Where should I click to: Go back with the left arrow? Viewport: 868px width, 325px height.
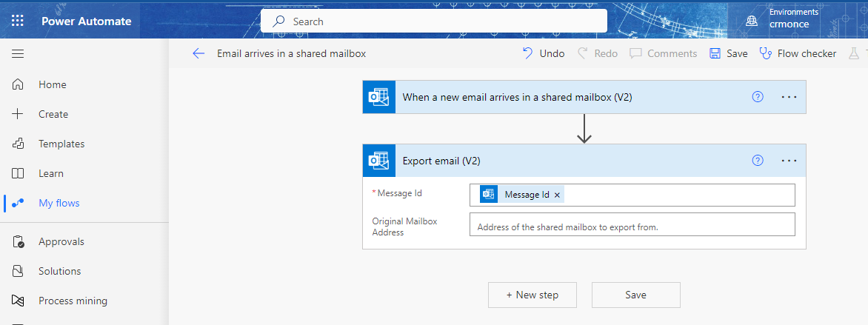[198, 54]
